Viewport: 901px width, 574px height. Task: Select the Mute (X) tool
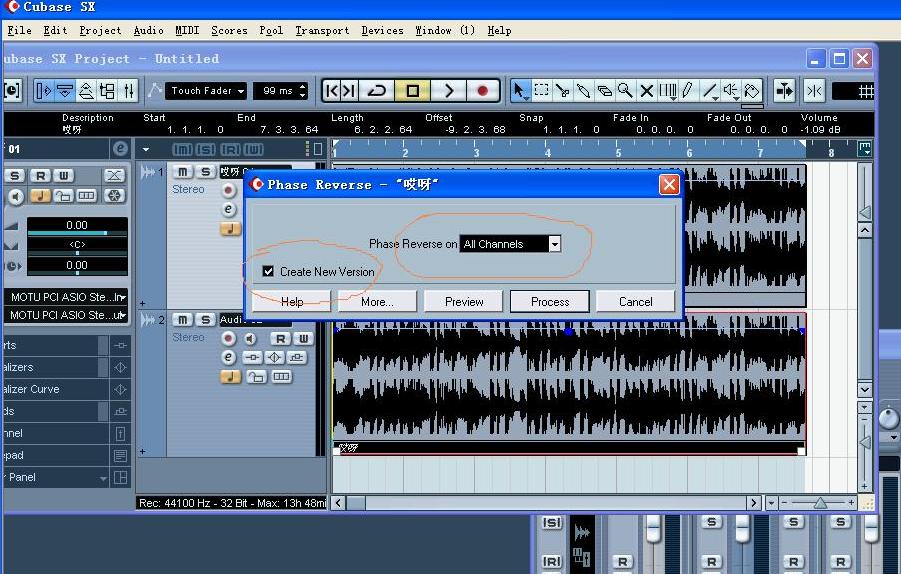click(647, 91)
